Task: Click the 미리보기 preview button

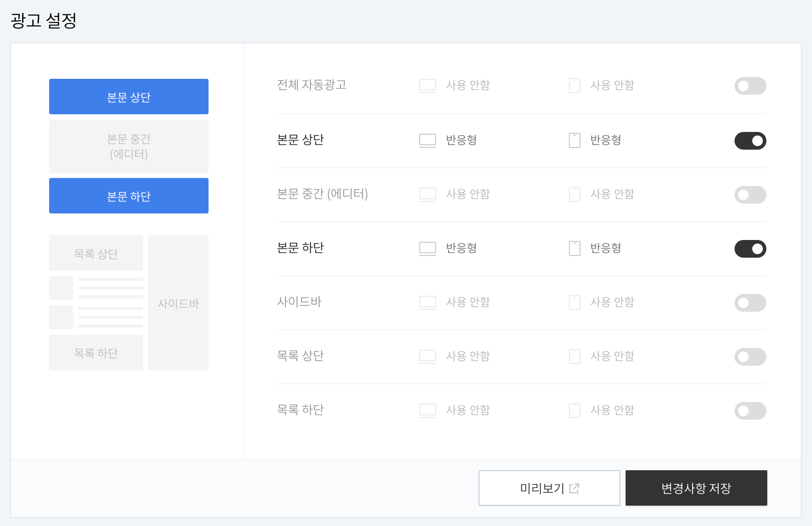Action: point(549,488)
